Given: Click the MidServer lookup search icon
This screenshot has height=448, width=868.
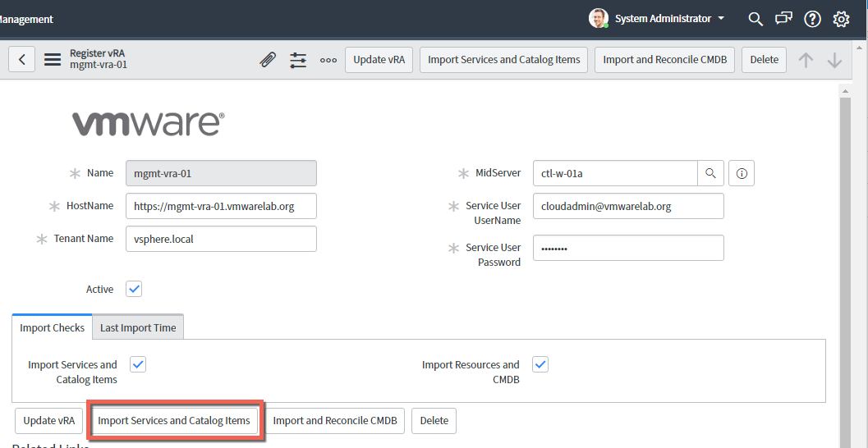Looking at the screenshot, I should (710, 173).
